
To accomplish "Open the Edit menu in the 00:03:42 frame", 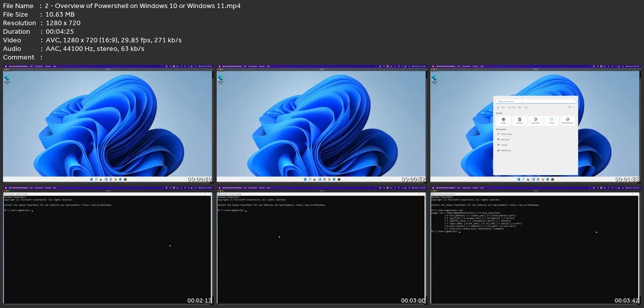I will point(459,188).
